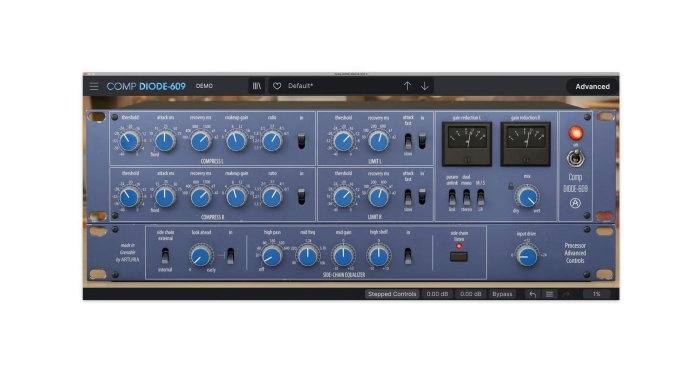The height and width of the screenshot is (372, 700).
Task: Click the lock icon beside mix knob
Action: click(x=511, y=186)
